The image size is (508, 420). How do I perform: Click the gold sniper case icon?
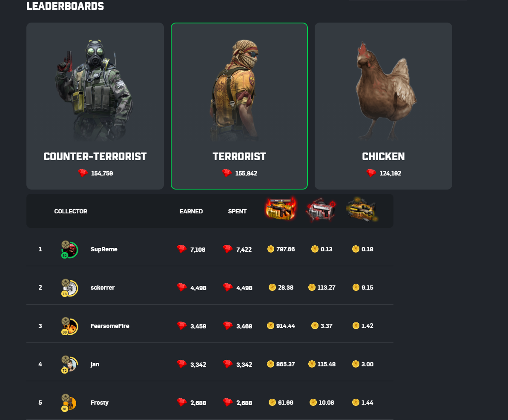[x=362, y=210]
